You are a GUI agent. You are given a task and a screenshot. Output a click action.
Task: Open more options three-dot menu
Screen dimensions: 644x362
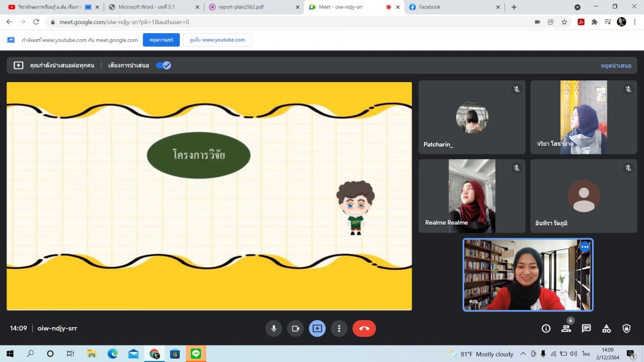(339, 329)
